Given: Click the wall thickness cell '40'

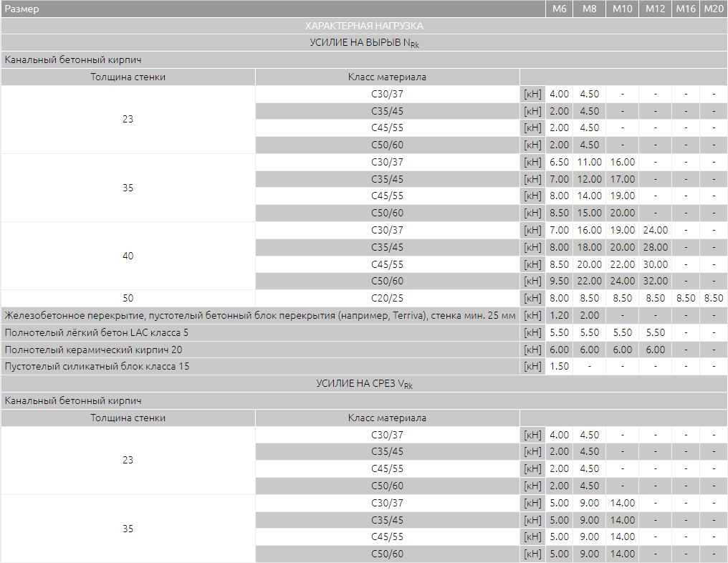Looking at the screenshot, I should pos(128,256).
